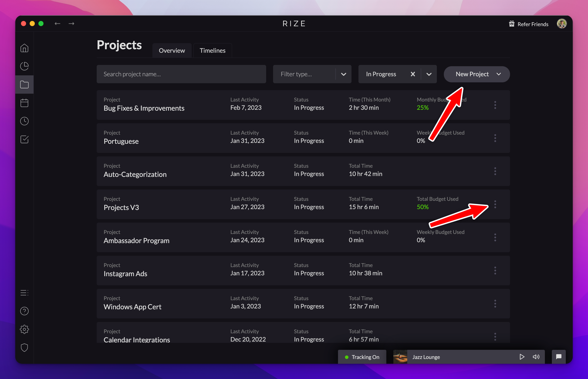Open the checkbox tasks sidebar icon

(24, 139)
